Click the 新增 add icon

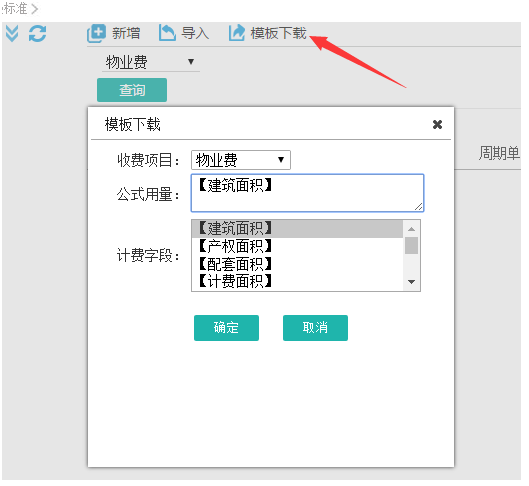tap(96, 33)
